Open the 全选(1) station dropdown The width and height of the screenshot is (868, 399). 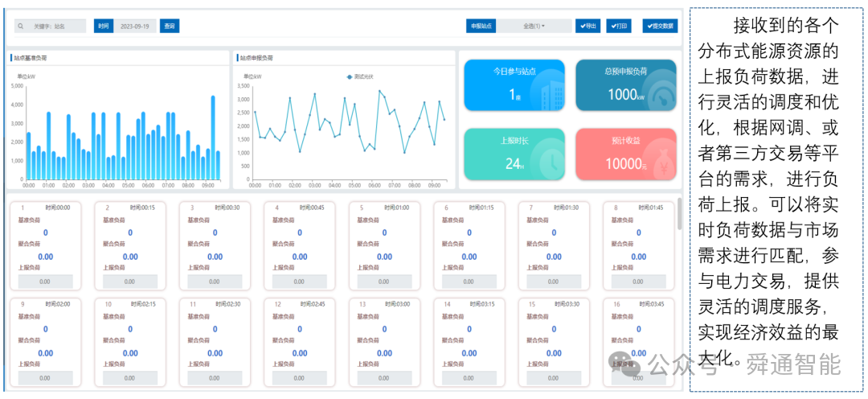coord(534,26)
